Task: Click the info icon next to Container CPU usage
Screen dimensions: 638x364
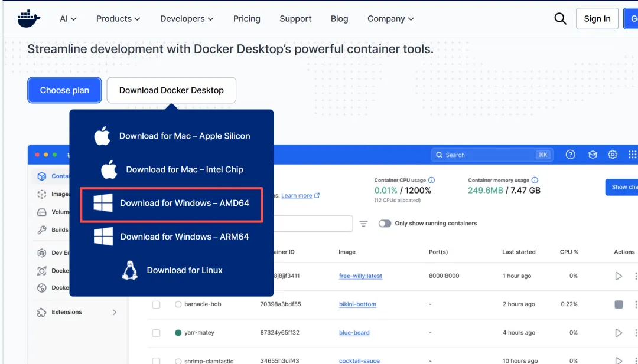Action: coord(432,180)
